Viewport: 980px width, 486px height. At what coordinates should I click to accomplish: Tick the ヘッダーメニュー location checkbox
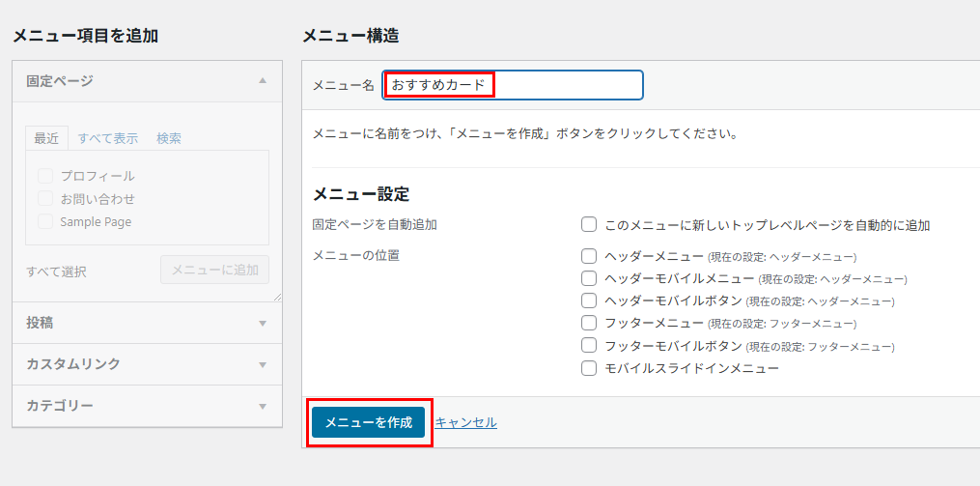[x=589, y=256]
